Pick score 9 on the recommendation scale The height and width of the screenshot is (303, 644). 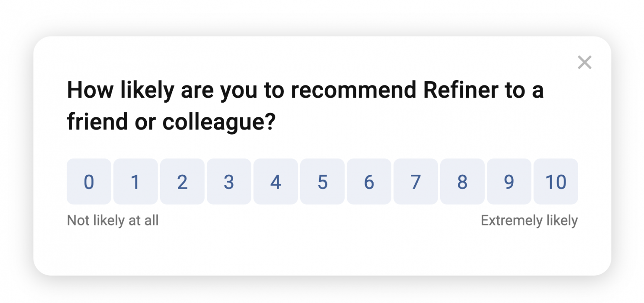[x=509, y=181]
